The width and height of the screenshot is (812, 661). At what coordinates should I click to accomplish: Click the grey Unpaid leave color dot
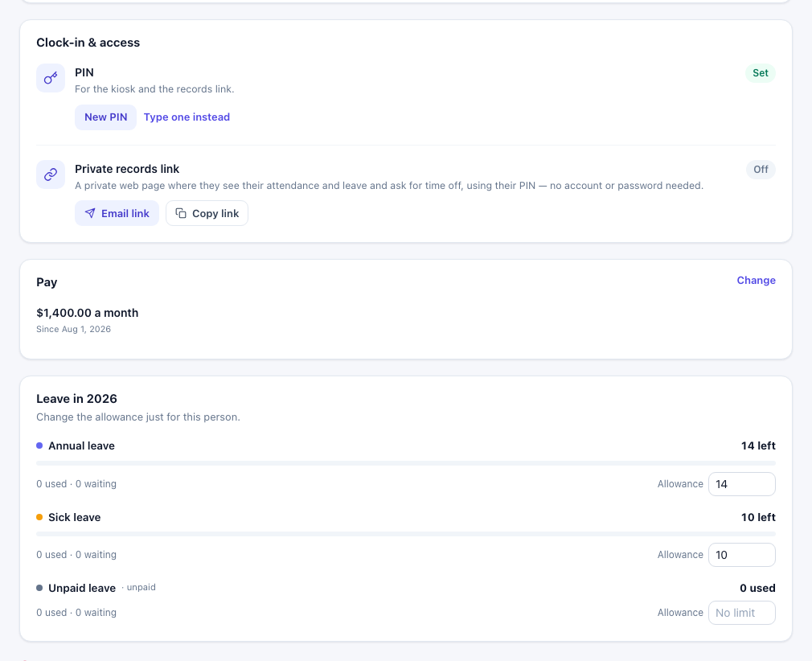coord(39,588)
